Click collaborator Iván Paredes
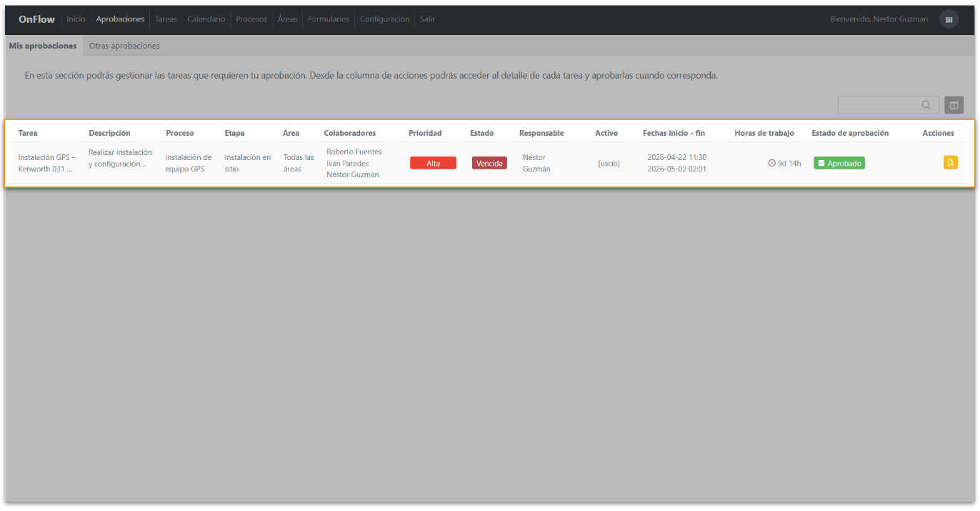Viewport: 980px width, 511px height. click(x=348, y=163)
